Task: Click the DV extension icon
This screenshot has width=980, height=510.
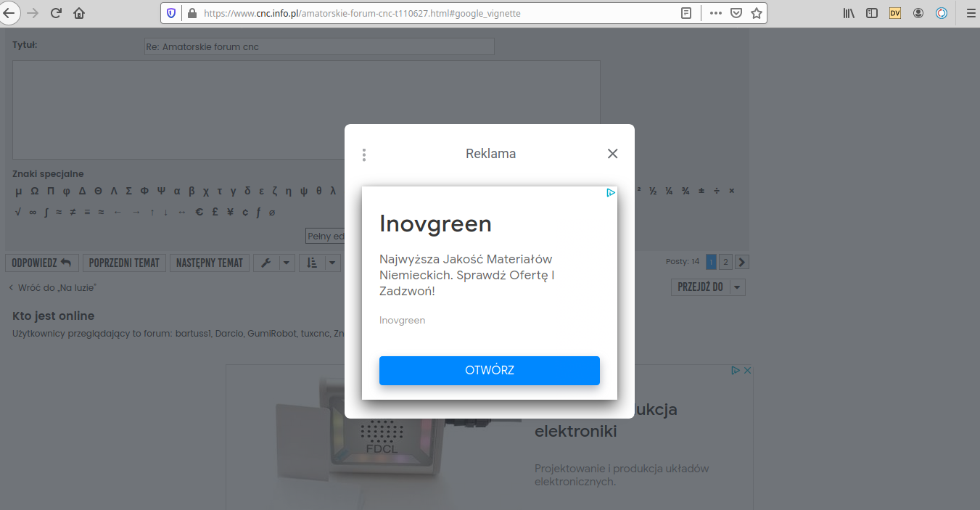Action: point(895,13)
